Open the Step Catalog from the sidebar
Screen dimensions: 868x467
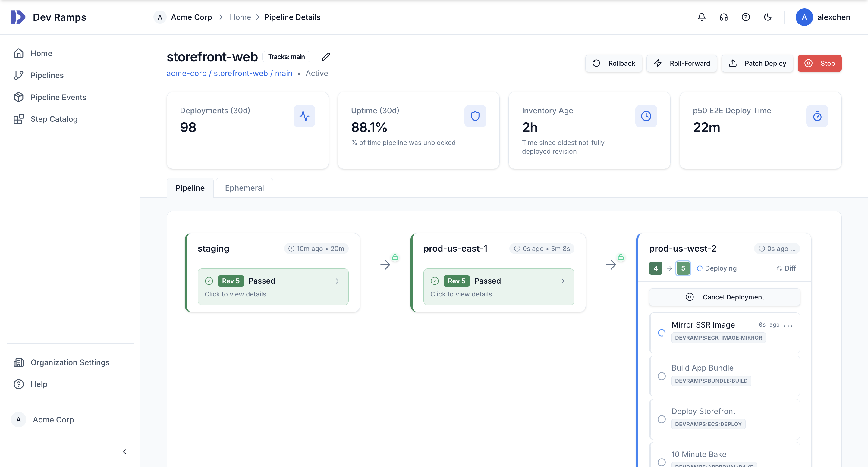pos(54,119)
